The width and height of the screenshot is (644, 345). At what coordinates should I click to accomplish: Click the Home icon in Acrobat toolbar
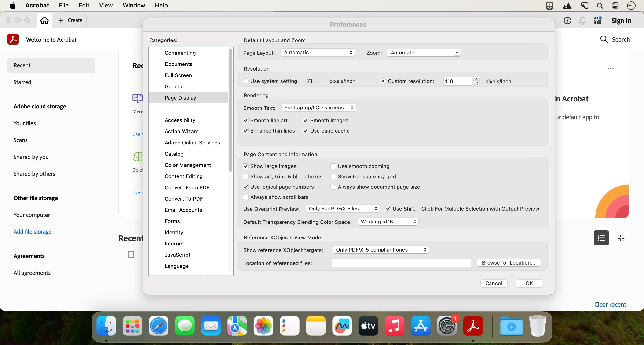coord(44,20)
